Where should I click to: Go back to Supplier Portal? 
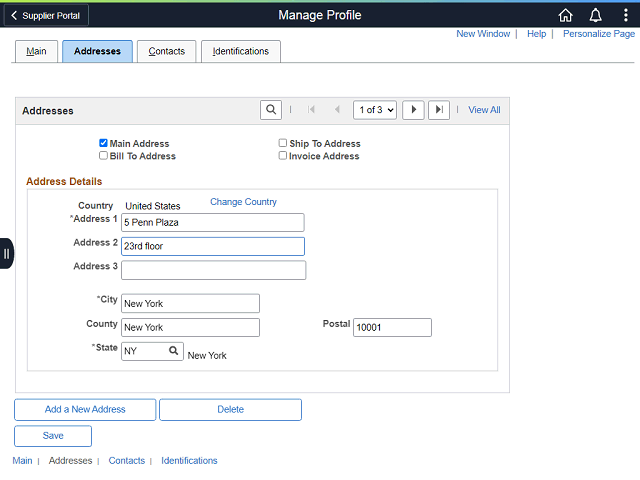[x=46, y=16]
